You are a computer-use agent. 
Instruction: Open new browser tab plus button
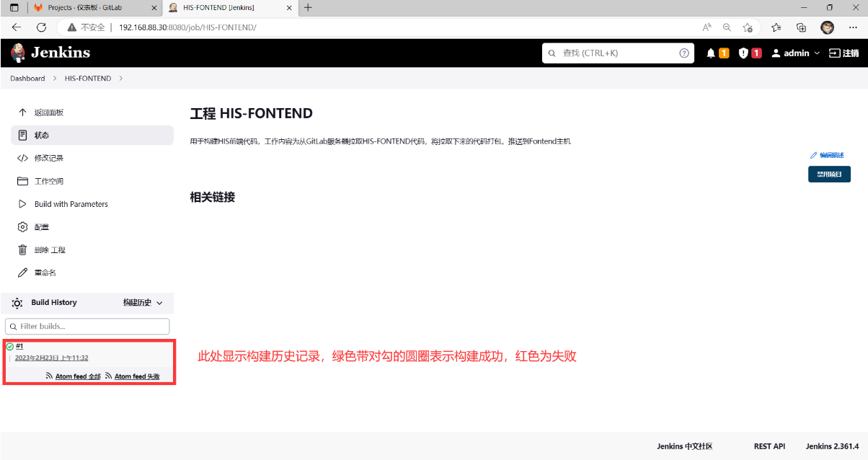308,7
